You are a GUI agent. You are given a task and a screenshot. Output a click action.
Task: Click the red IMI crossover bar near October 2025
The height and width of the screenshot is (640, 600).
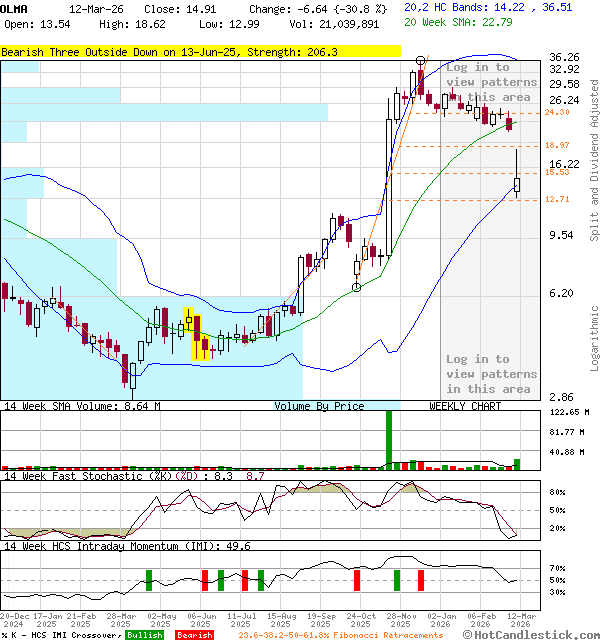pyautogui.click(x=356, y=579)
